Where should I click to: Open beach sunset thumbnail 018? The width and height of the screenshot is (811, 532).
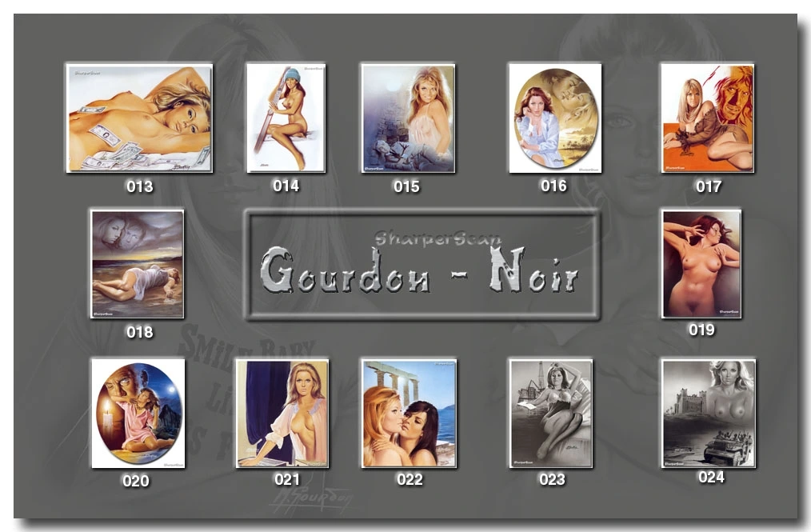(x=138, y=264)
